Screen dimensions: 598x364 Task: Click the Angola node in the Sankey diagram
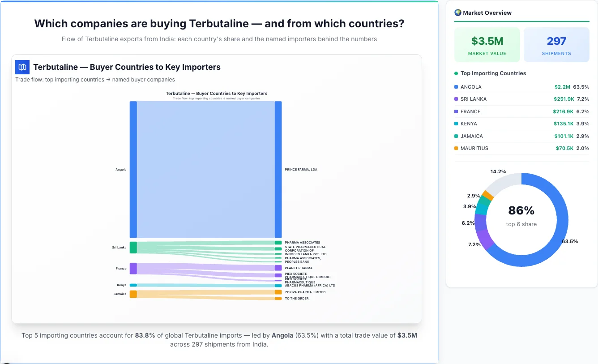pyautogui.click(x=133, y=169)
